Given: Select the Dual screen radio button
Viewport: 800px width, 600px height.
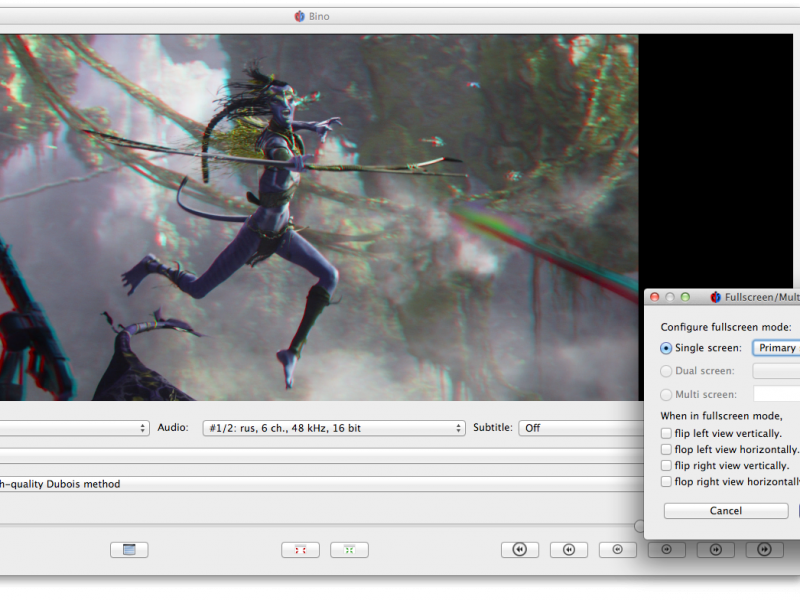Looking at the screenshot, I should pyautogui.click(x=666, y=371).
